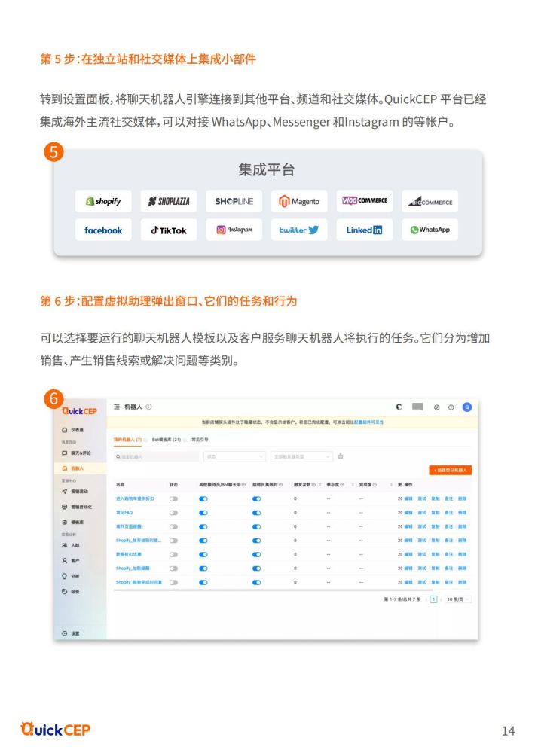Collapse sidebar with the menu icon beside 机器人
Viewport: 535px width, 756px height.
pyautogui.click(x=117, y=407)
